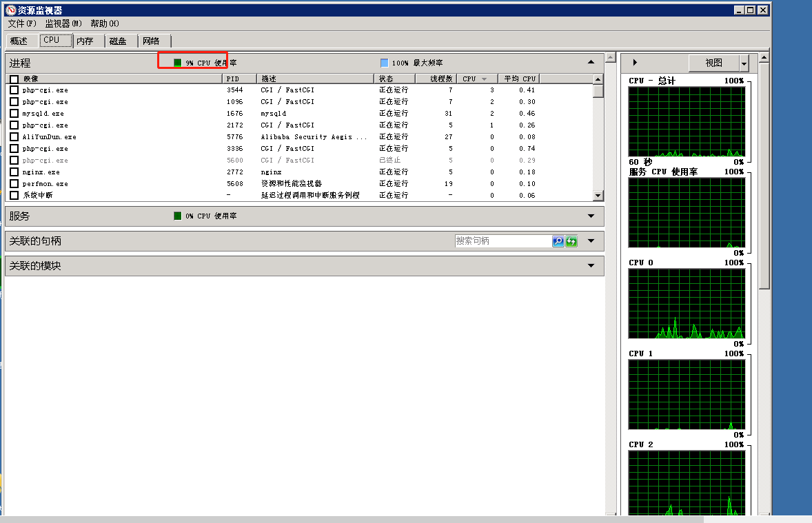The width and height of the screenshot is (812, 523).
Task: Expand the 关联的句柄 section arrow
Action: [591, 240]
